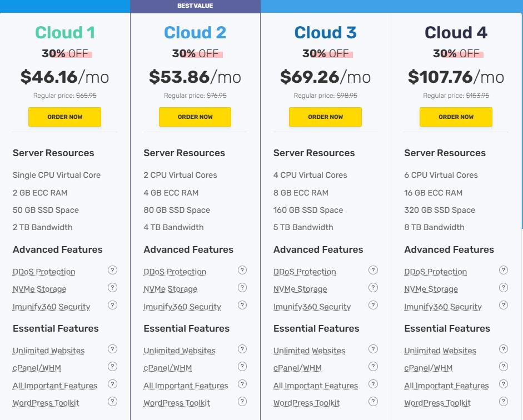Click help icon beside Cloud 4 Unlimited Websites
Screen dimensions: 523x420
(x=503, y=349)
